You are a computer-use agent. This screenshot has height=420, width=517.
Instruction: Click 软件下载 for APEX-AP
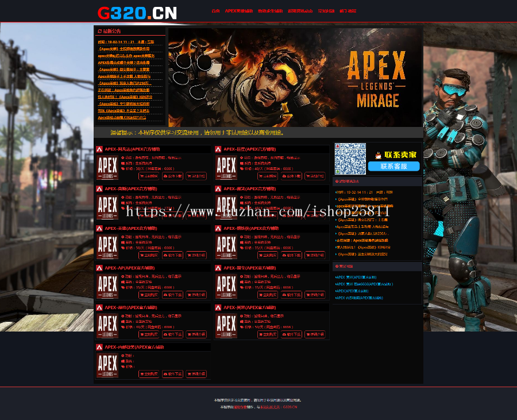click(x=172, y=295)
